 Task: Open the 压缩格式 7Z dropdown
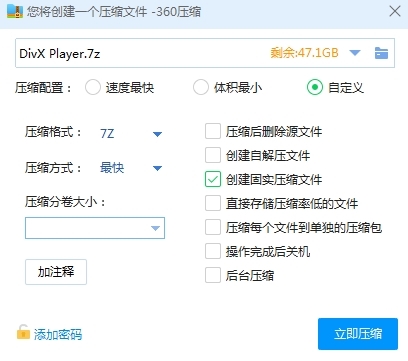[x=157, y=134]
